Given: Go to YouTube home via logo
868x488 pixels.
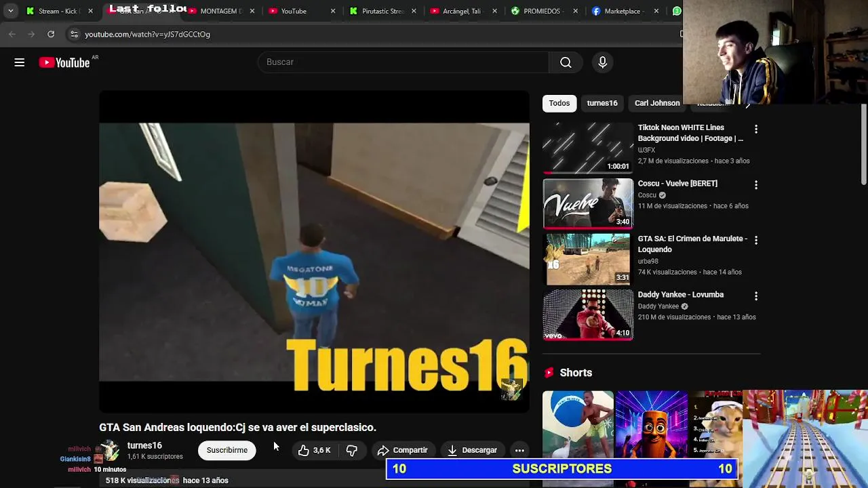Looking at the screenshot, I should 64,62.
